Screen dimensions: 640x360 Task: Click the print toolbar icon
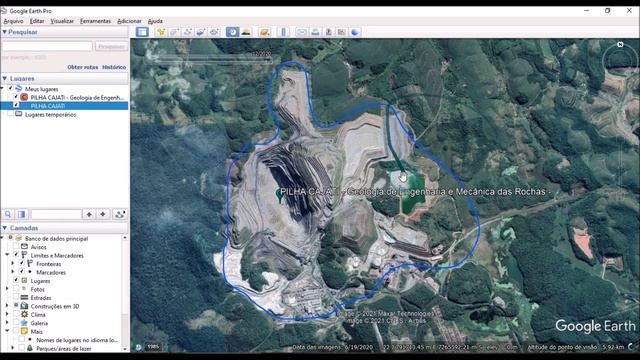(315, 32)
